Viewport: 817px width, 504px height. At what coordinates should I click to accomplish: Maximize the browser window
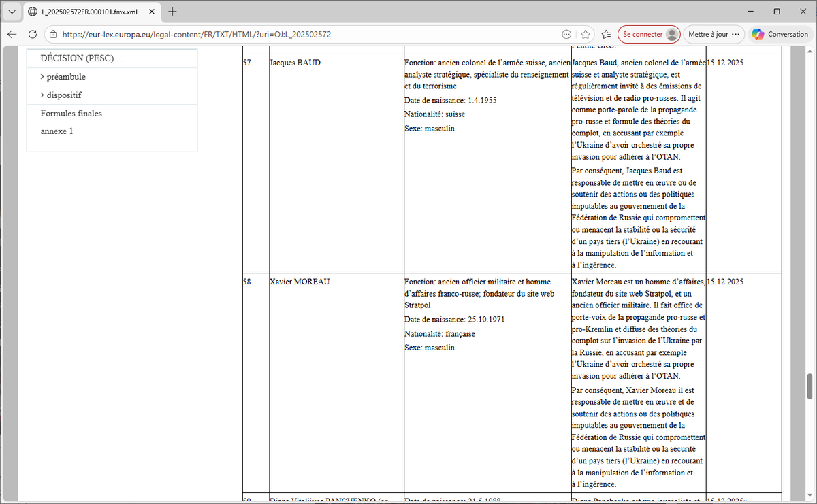click(777, 12)
